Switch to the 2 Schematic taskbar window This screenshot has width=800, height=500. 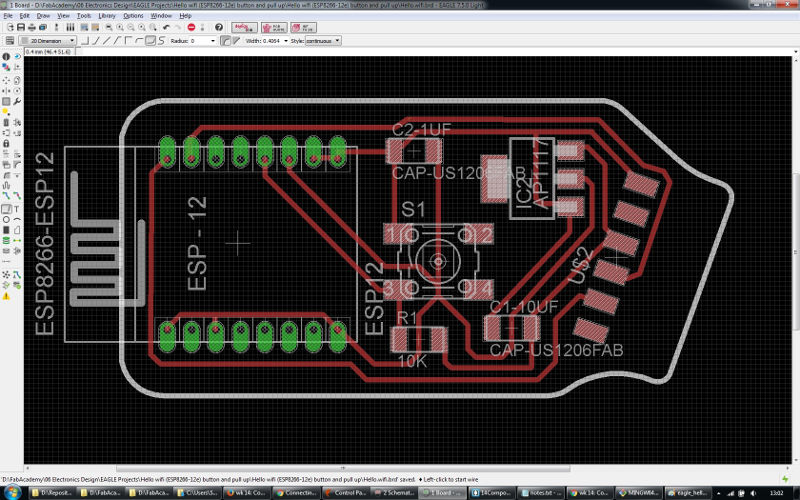pos(394,493)
